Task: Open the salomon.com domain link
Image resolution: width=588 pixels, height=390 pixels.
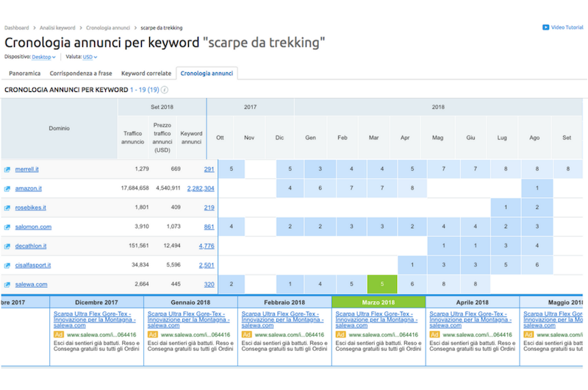Action: click(33, 227)
